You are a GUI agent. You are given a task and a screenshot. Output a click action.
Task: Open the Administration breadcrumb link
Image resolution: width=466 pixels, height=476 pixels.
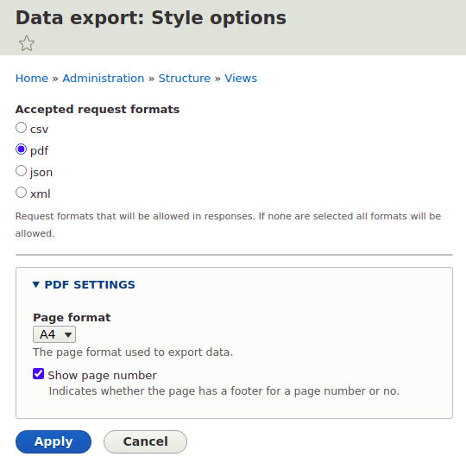(x=104, y=79)
